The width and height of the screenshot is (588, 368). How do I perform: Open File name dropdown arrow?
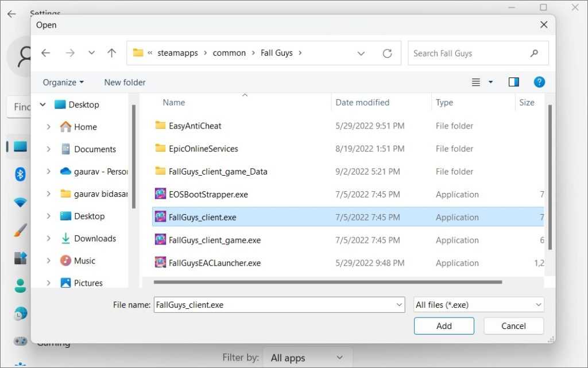[400, 305]
